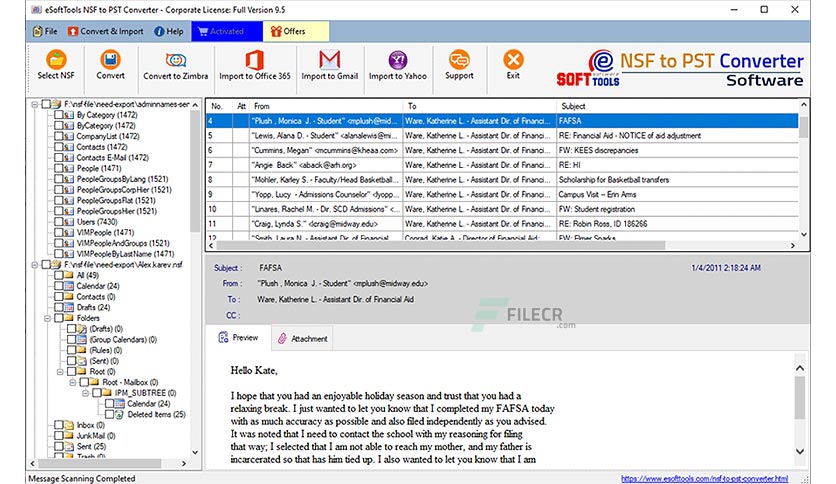
Task: Click the email list horizontal scrollbar
Action: point(440,245)
